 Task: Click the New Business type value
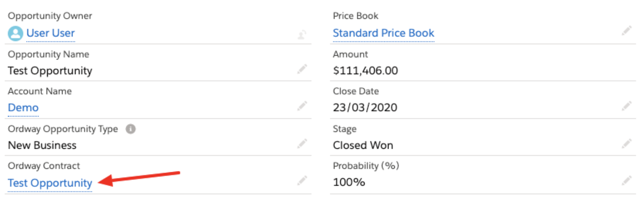click(42, 145)
